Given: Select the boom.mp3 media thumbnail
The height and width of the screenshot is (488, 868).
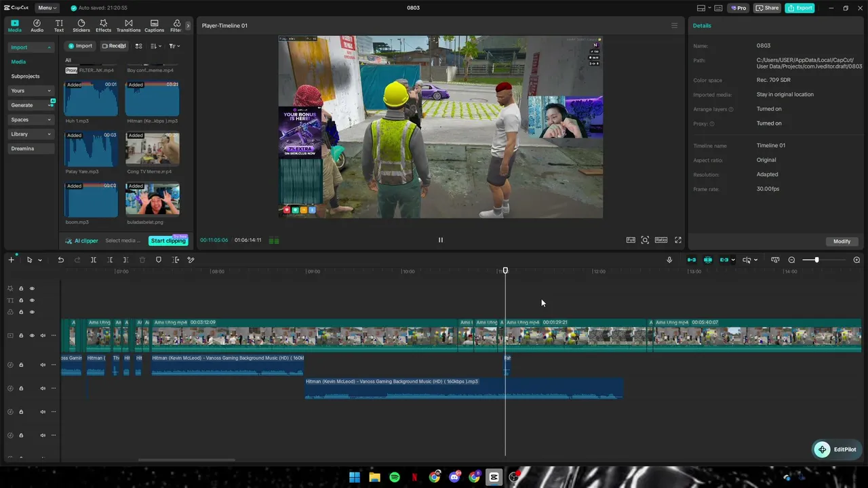Looking at the screenshot, I should click(91, 201).
